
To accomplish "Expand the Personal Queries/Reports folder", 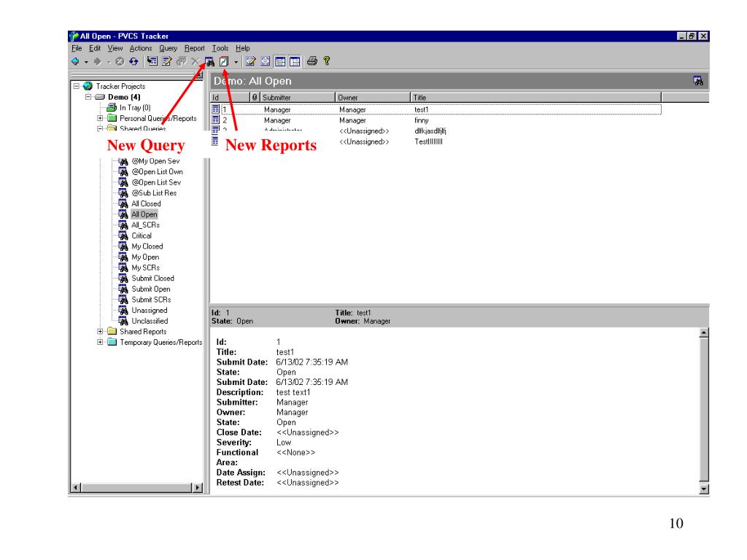I will [100, 118].
